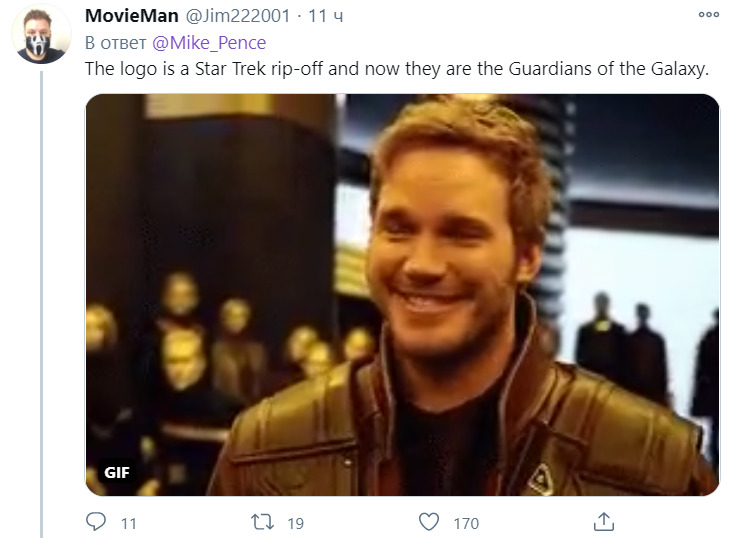Retweet this post using the arrows icon
The image size is (737, 538).
click(x=262, y=522)
